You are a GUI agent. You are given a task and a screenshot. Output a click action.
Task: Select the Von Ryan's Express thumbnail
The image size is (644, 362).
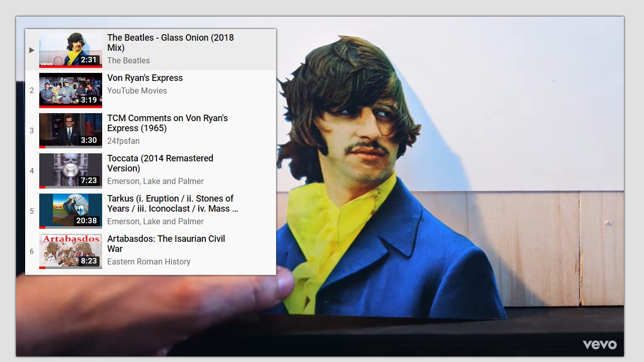click(x=70, y=90)
